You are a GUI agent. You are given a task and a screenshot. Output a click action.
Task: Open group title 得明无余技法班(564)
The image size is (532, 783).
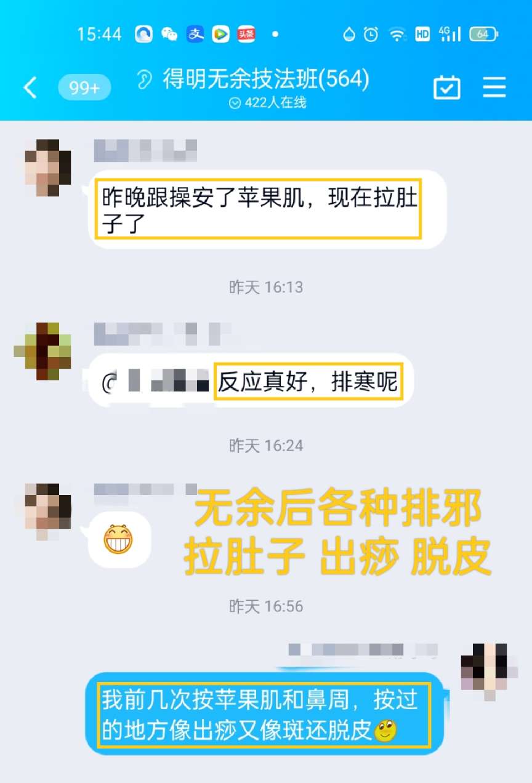pos(266,79)
